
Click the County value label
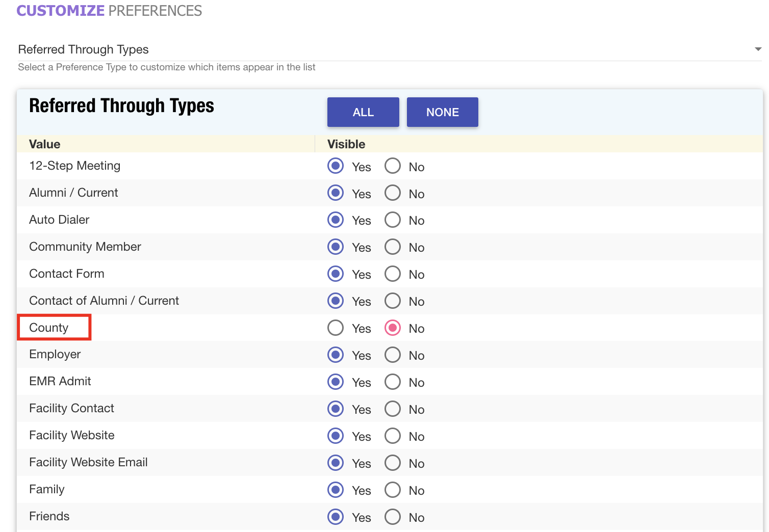(x=49, y=328)
